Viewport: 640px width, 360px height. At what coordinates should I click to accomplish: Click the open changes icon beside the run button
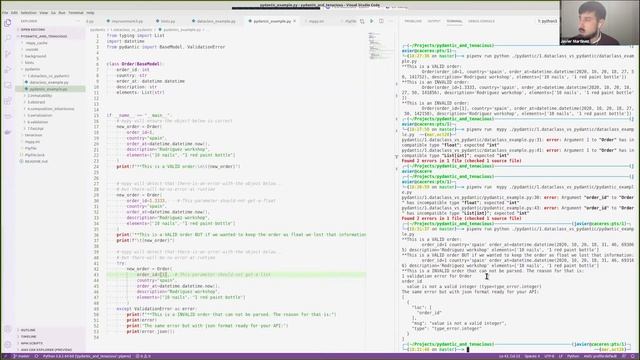pos(362,21)
